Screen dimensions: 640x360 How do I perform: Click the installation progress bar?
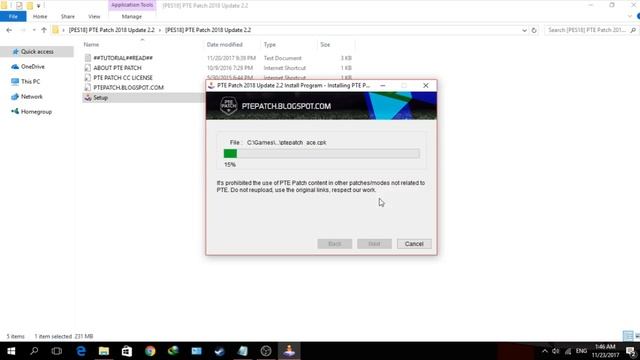[x=322, y=153]
